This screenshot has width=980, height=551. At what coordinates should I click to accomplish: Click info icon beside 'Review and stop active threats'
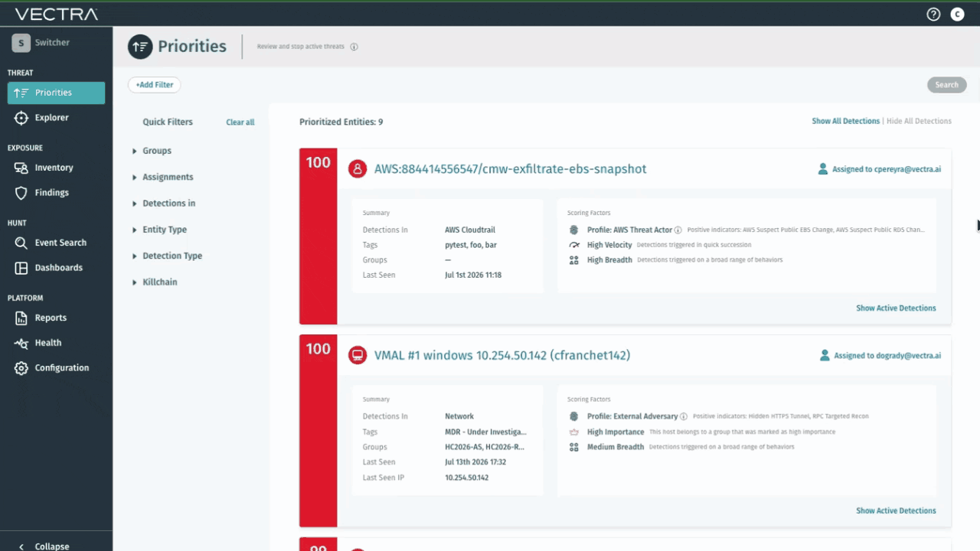coord(354,47)
